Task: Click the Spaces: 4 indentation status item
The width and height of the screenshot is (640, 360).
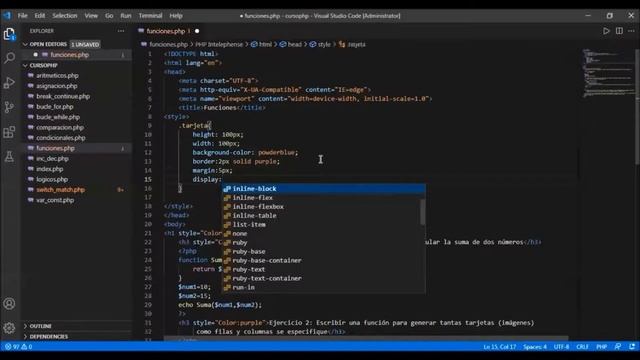Action: tap(535, 347)
